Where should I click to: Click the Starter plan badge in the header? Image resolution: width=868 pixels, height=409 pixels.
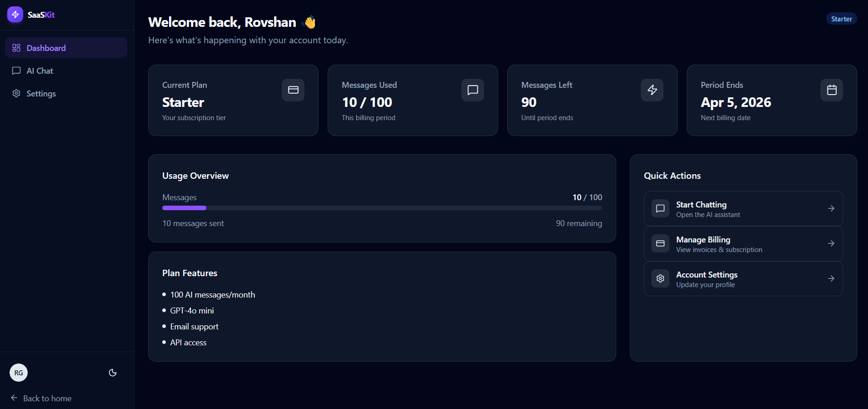(842, 19)
